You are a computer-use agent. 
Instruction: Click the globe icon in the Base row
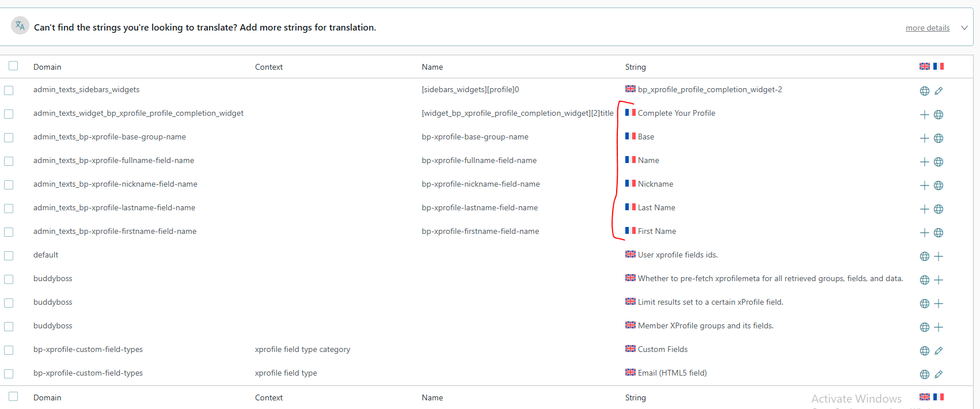point(939,138)
